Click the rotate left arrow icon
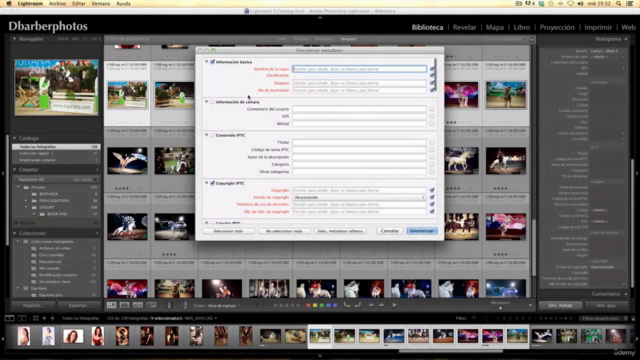Image resolution: width=640 pixels, height=360 pixels. tap(347, 305)
